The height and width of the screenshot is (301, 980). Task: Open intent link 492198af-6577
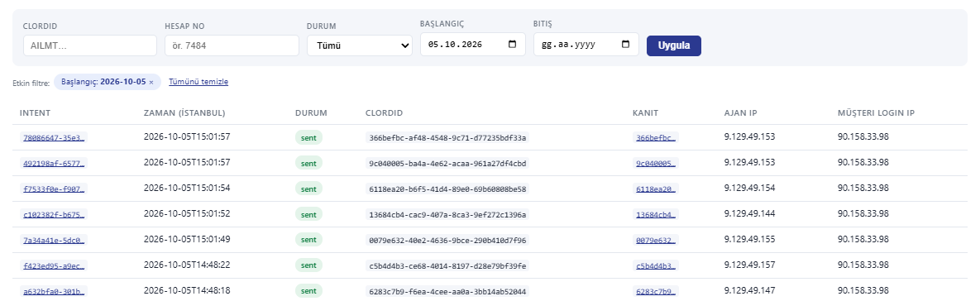(x=54, y=164)
